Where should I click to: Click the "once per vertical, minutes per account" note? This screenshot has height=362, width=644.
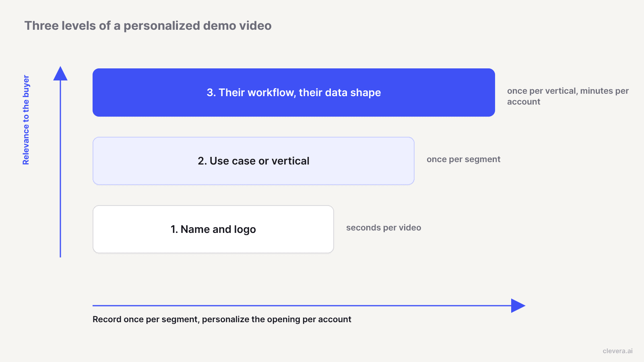pyautogui.click(x=568, y=96)
